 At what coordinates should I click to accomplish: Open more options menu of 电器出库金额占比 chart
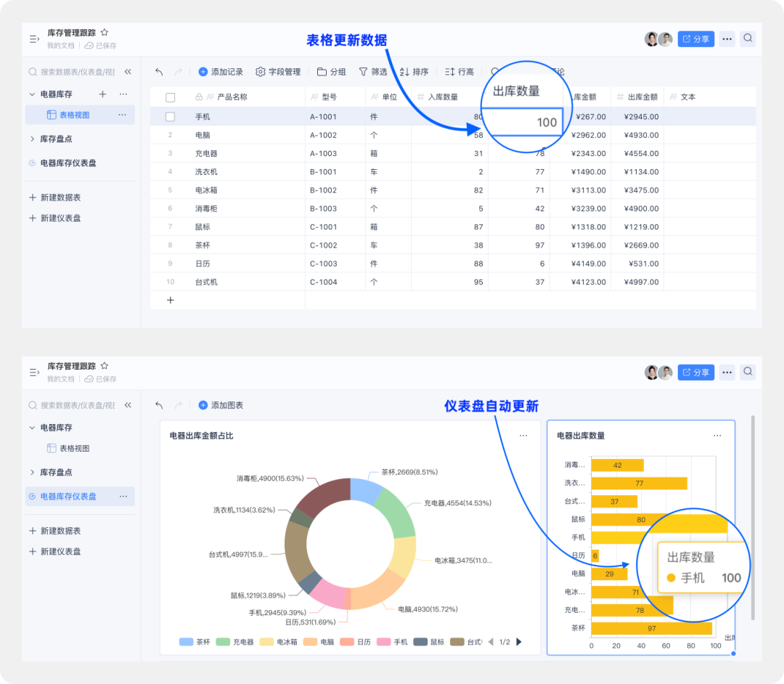(x=523, y=436)
